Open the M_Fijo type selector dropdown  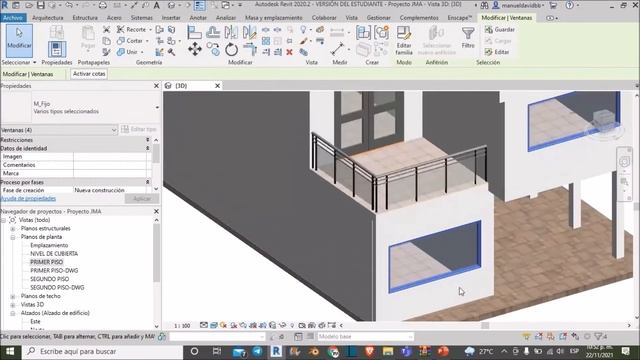click(x=157, y=107)
